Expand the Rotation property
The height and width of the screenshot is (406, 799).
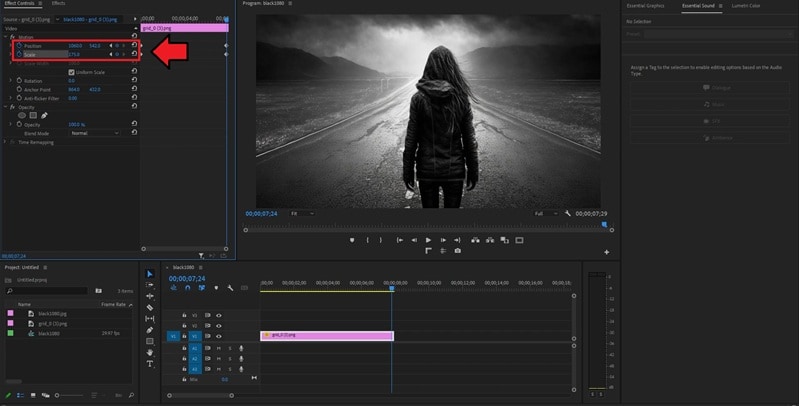[x=11, y=80]
